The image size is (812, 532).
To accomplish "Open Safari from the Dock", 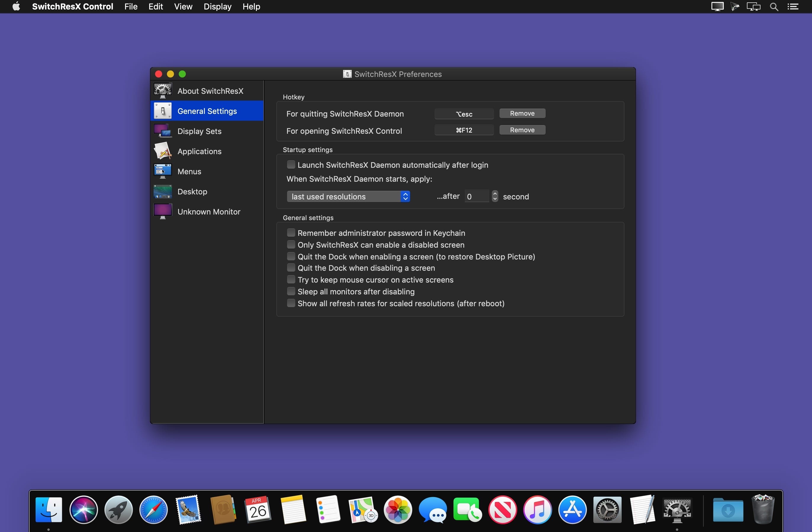I will pos(154,510).
